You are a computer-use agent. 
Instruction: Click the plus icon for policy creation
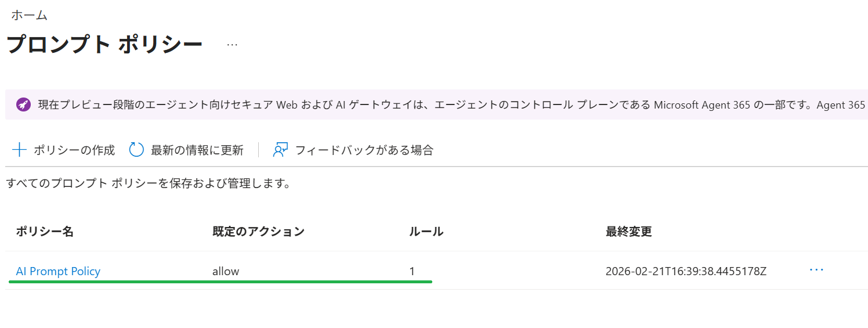pyautogui.click(x=20, y=150)
